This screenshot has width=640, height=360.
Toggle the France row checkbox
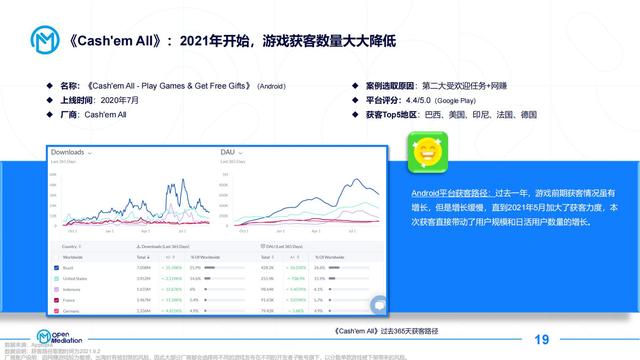click(56, 300)
